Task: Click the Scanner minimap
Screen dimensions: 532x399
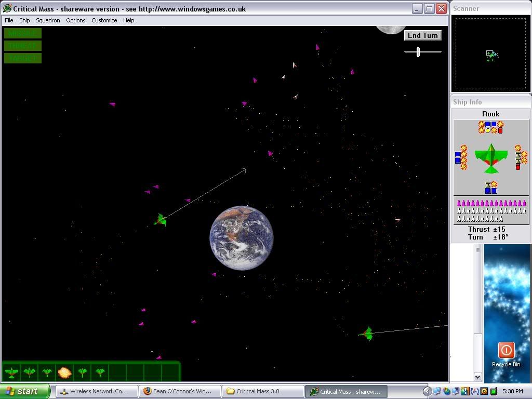Action: (490, 54)
